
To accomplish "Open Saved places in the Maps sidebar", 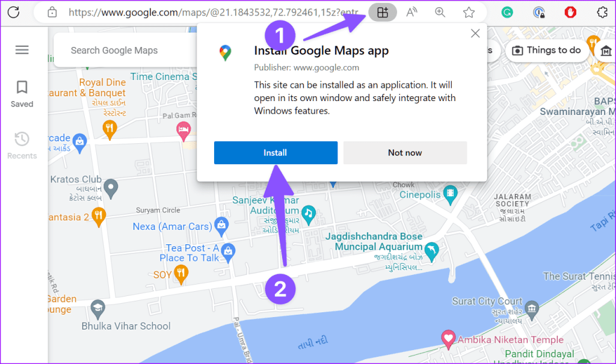I will [x=22, y=93].
